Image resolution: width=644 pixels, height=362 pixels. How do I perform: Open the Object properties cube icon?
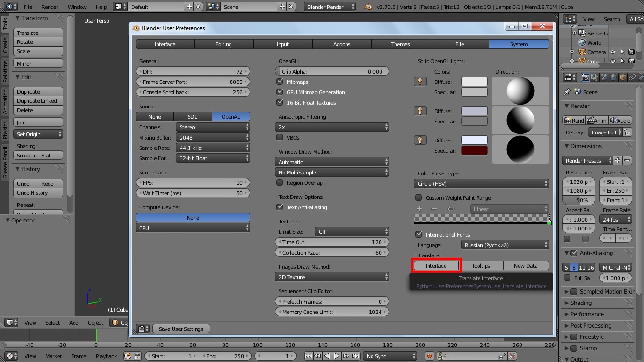pyautogui.click(x=622, y=77)
